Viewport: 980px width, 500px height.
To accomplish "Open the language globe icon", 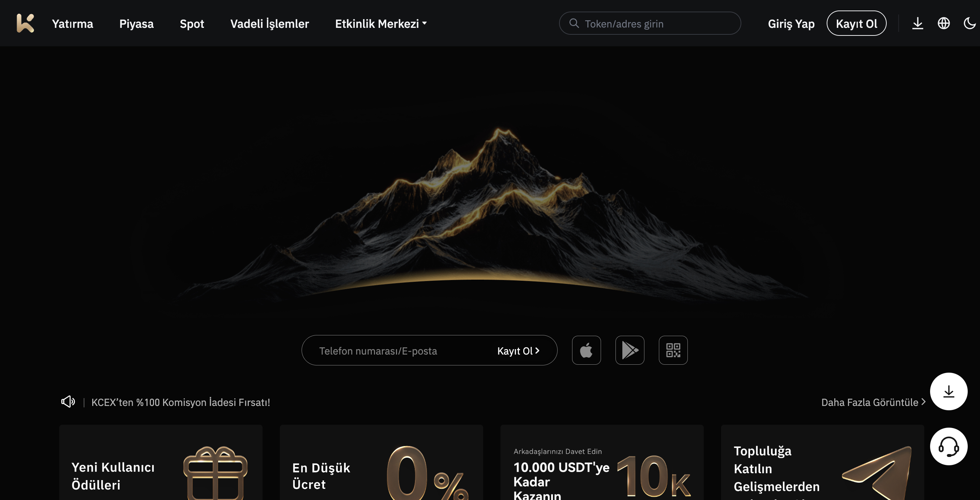I will pos(943,23).
